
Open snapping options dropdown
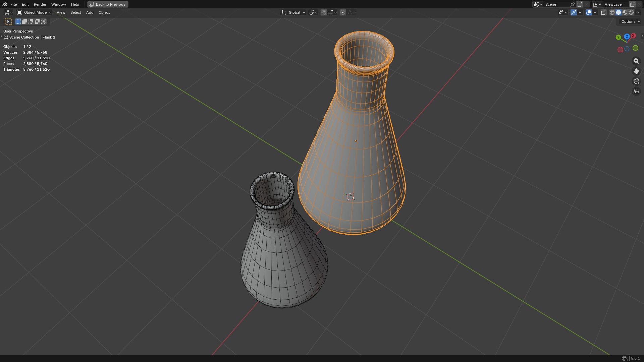tap(332, 12)
